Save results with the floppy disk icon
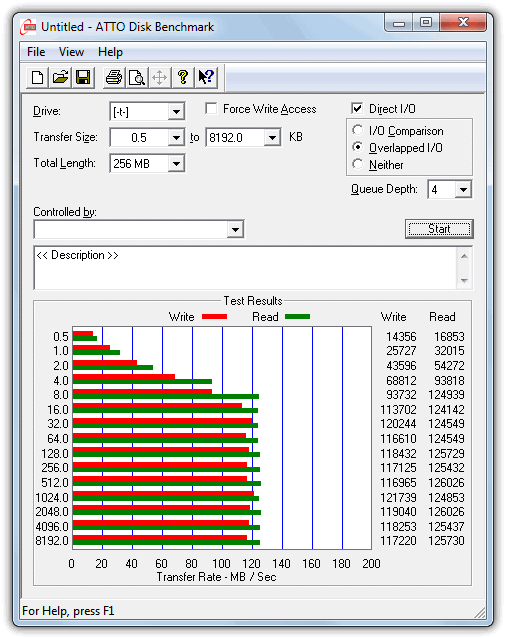Image resolution: width=506 pixels, height=638 pixels. click(x=83, y=77)
